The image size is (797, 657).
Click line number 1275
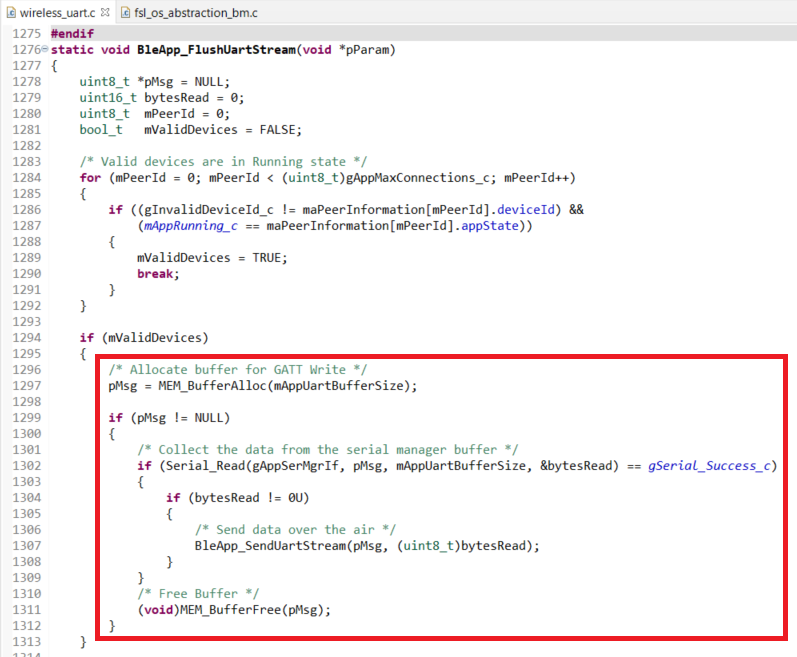26,34
